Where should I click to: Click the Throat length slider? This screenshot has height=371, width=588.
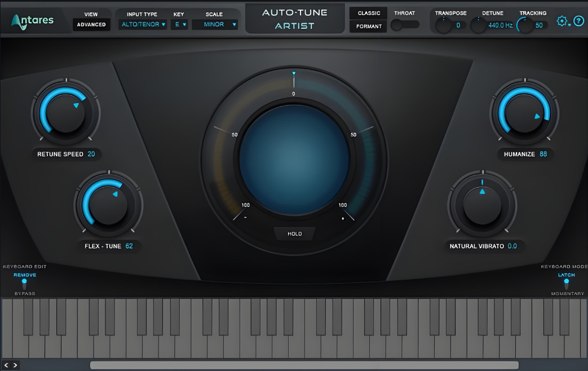(x=405, y=25)
